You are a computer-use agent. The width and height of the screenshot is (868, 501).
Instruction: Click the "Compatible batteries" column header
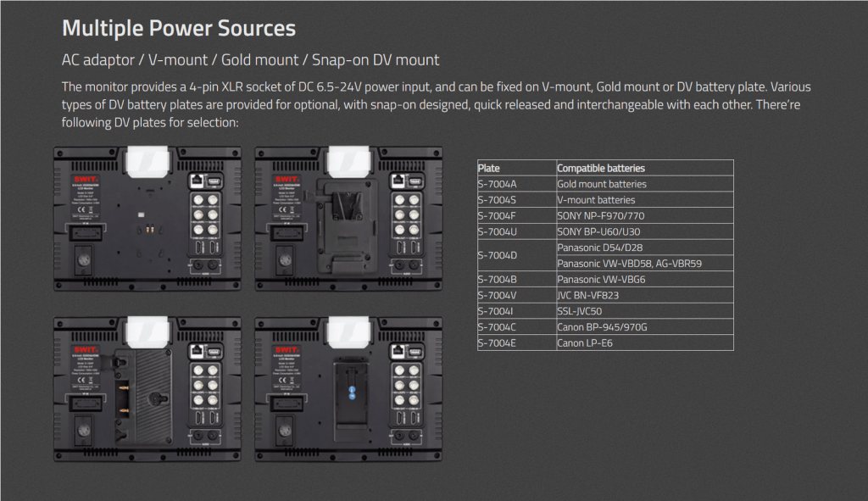(x=600, y=168)
